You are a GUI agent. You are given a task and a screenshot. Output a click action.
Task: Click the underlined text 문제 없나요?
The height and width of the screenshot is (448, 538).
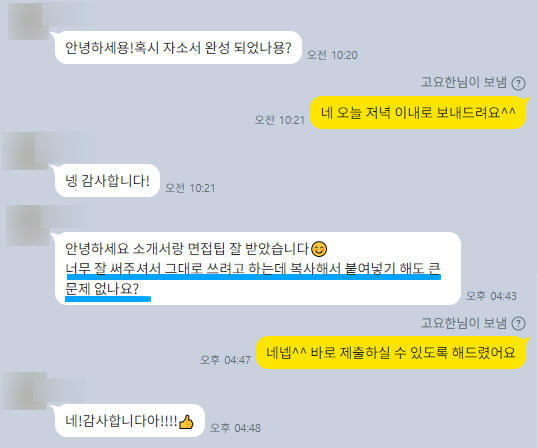coord(102,289)
